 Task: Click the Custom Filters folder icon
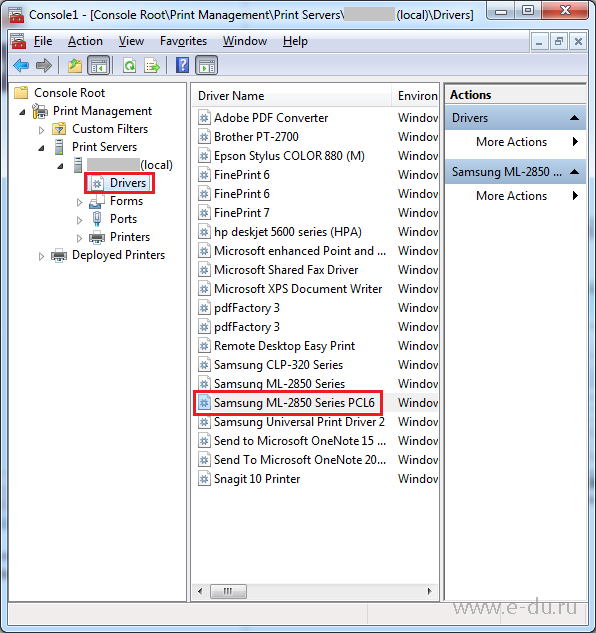(x=59, y=129)
